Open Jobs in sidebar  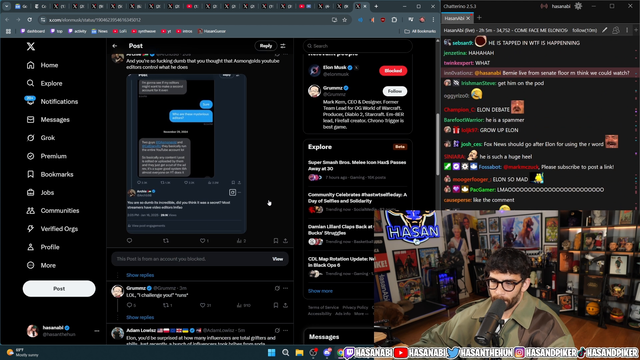40,192
